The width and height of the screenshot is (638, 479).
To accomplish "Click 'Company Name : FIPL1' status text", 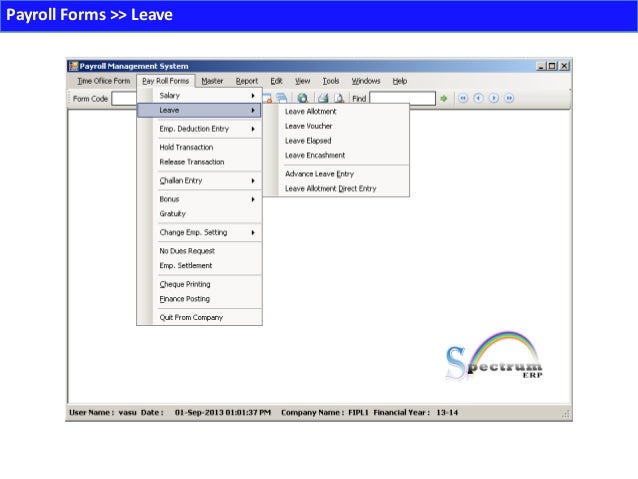I will tap(325, 413).
